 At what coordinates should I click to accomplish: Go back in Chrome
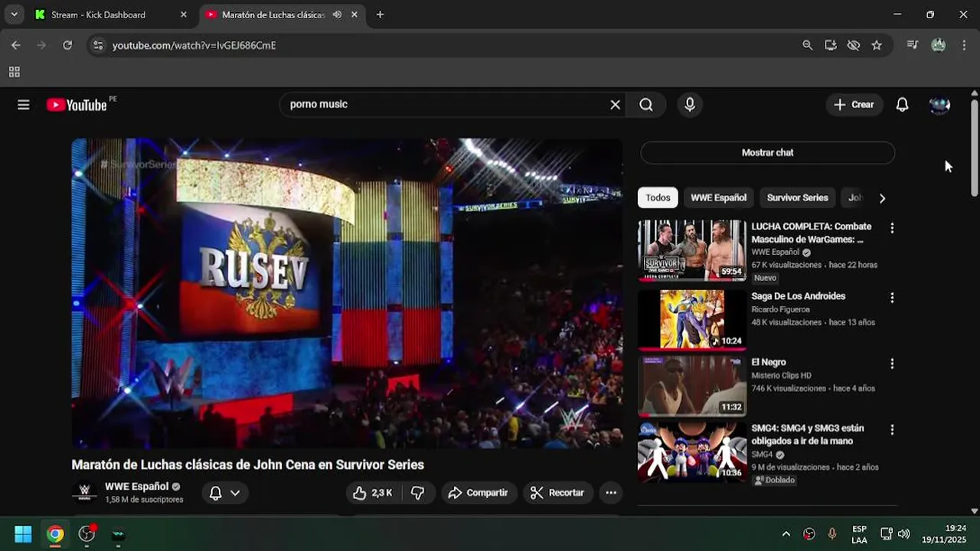point(16,45)
